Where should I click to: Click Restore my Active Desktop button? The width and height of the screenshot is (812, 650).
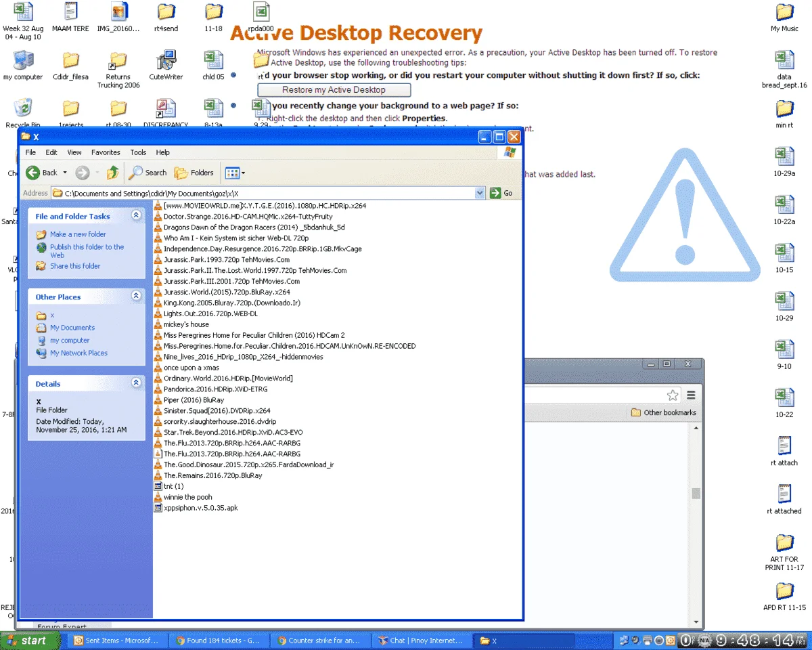334,89
